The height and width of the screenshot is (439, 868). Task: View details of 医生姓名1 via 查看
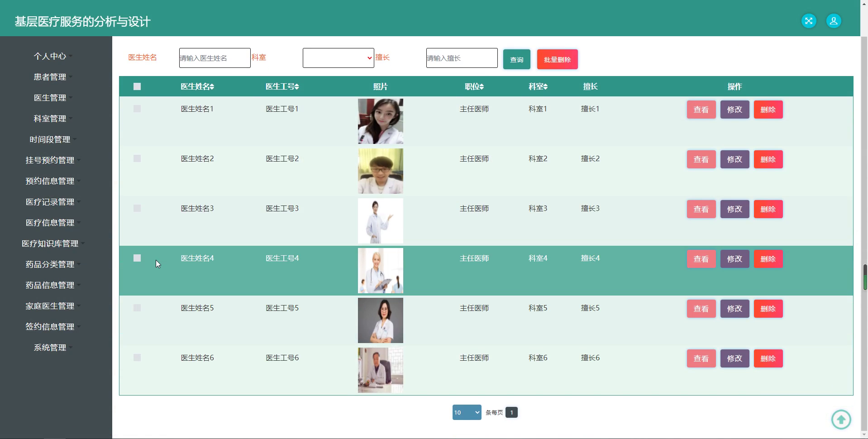(x=701, y=110)
